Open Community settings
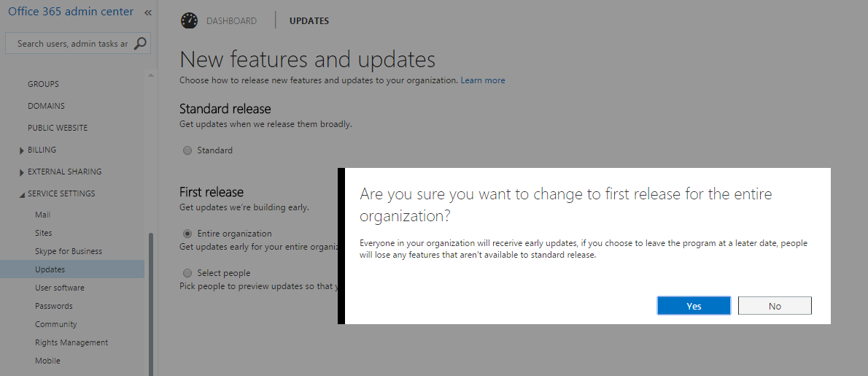Screen dimensions: 868x376 coord(56,324)
